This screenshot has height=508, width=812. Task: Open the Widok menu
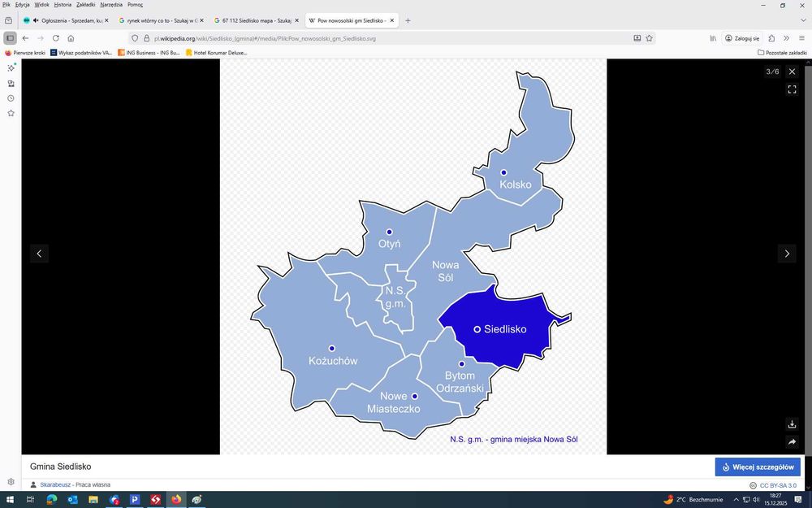click(42, 4)
